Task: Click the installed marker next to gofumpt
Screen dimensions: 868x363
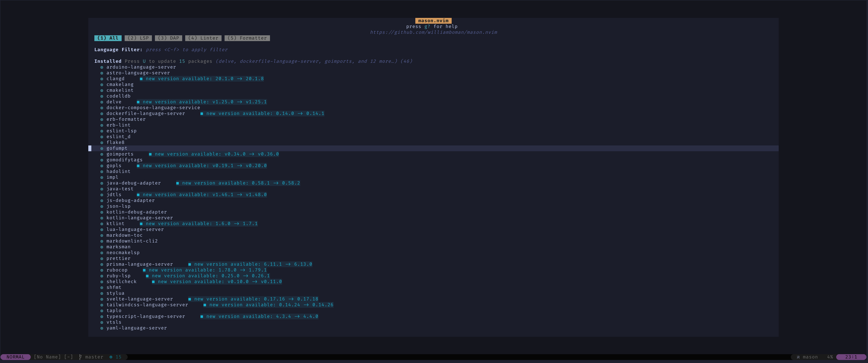Action: (102, 148)
